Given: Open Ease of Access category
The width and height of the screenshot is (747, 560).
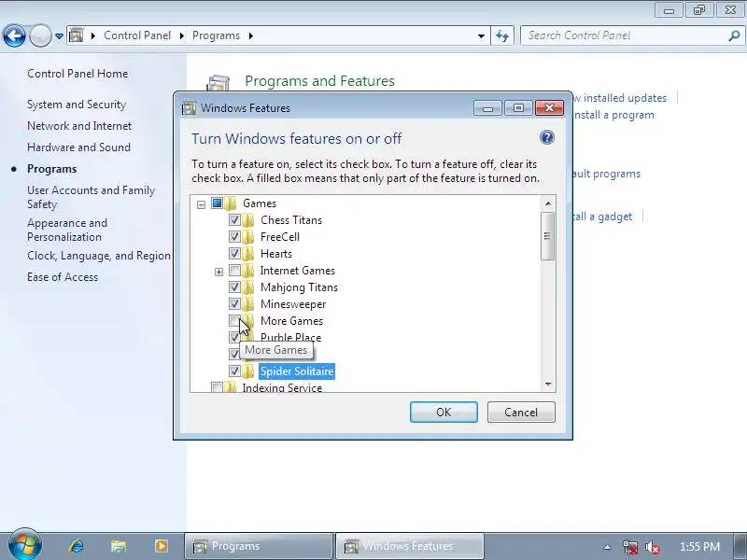Looking at the screenshot, I should (x=63, y=277).
